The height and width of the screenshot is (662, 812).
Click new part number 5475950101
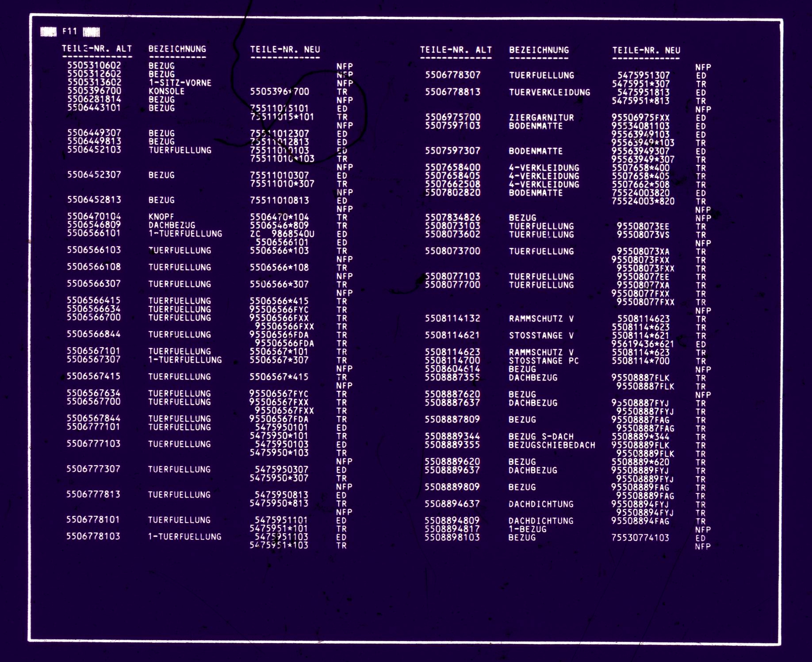coord(281,428)
